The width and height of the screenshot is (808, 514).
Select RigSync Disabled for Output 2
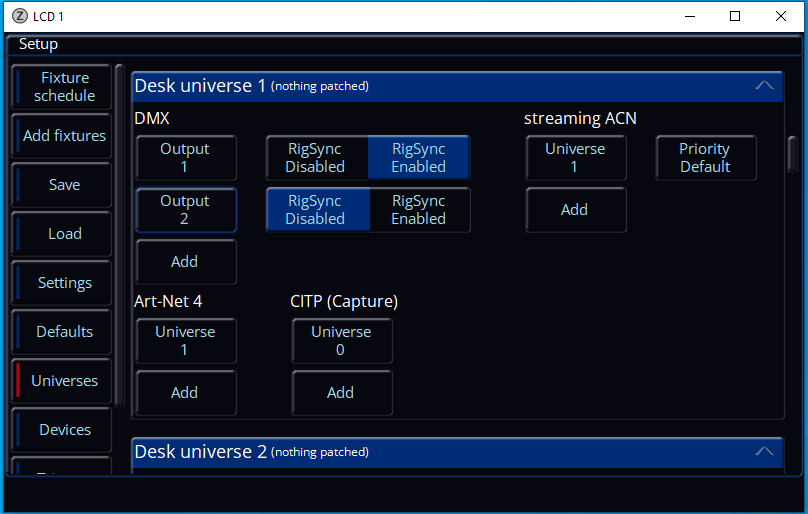point(316,210)
